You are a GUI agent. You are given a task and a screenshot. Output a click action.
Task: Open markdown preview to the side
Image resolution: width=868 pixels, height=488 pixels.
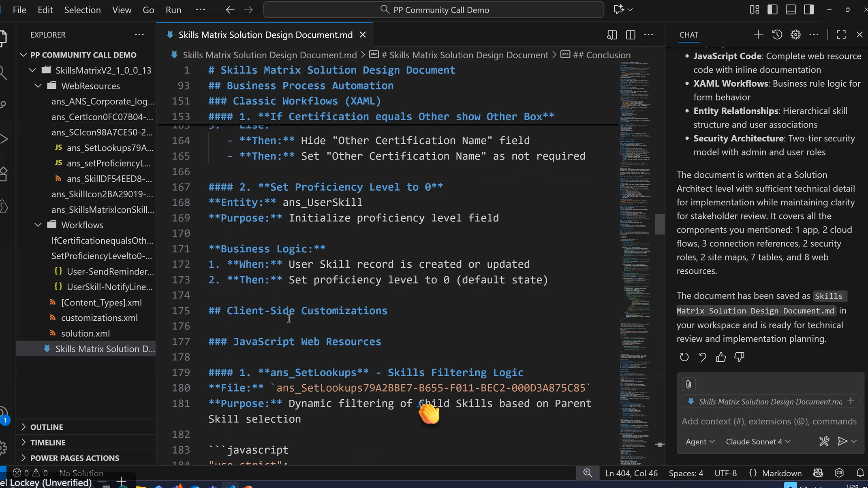[x=612, y=35]
